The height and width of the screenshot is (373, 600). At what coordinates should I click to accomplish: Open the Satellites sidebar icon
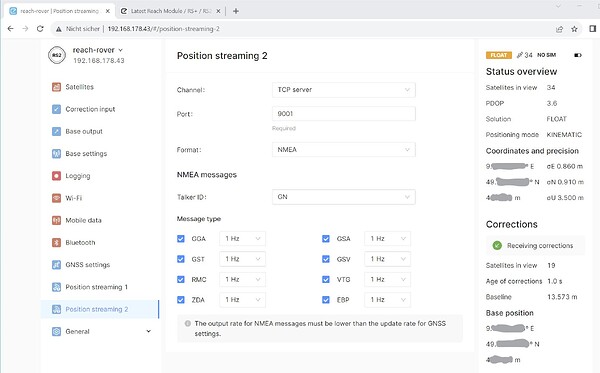(56, 87)
